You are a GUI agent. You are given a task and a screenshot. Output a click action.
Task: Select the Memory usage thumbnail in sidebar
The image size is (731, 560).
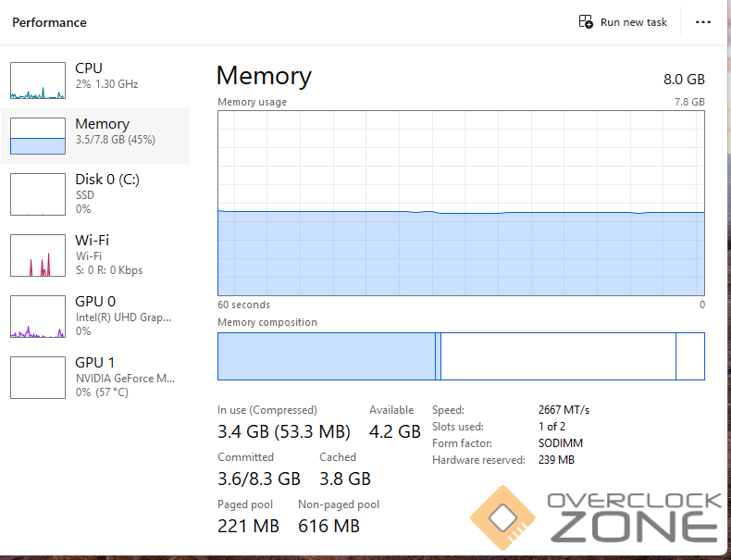[x=38, y=136]
